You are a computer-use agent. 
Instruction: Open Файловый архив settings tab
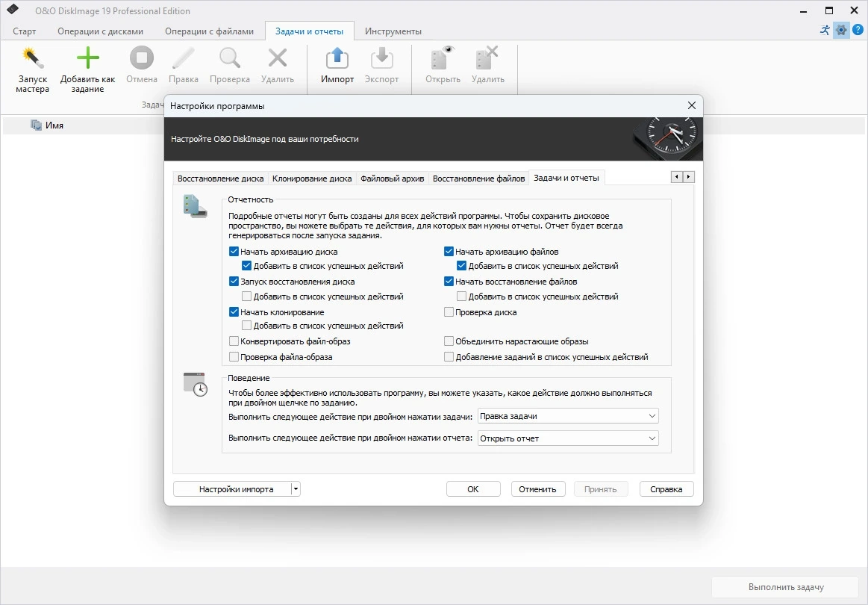tap(393, 179)
